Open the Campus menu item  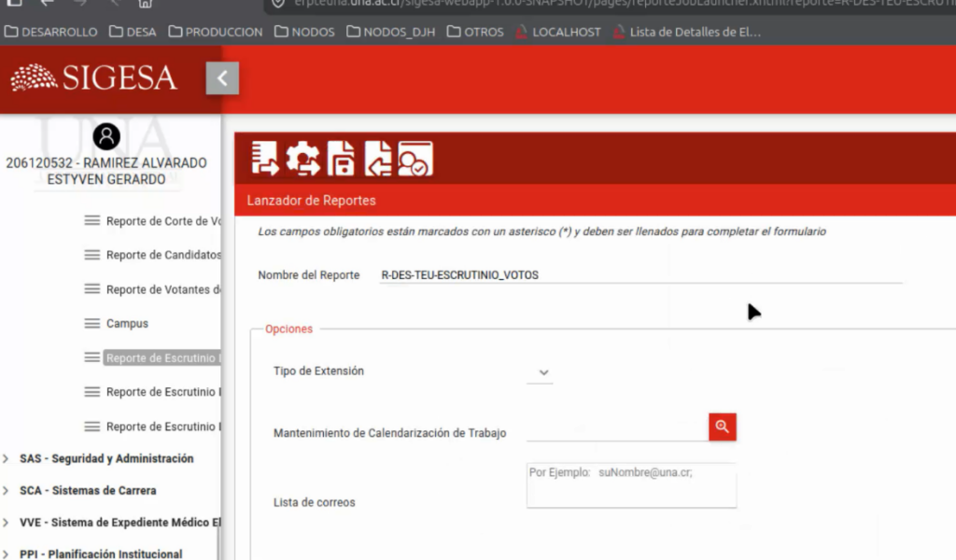127,324
